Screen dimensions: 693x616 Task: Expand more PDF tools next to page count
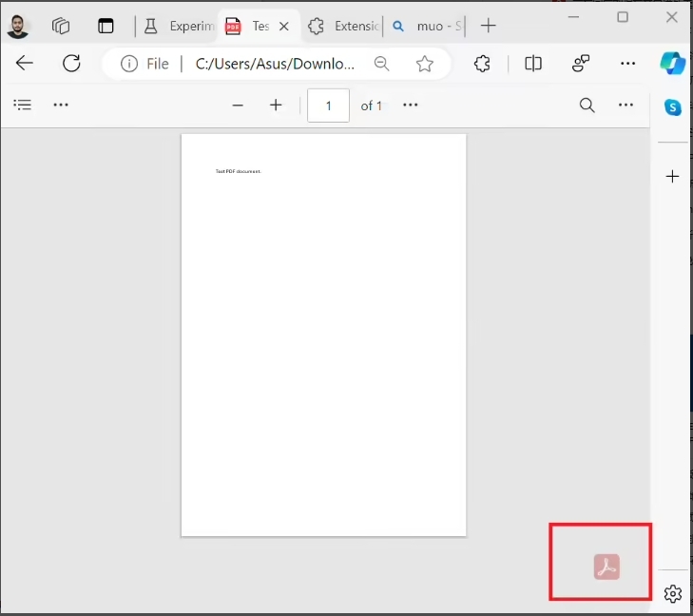point(411,106)
